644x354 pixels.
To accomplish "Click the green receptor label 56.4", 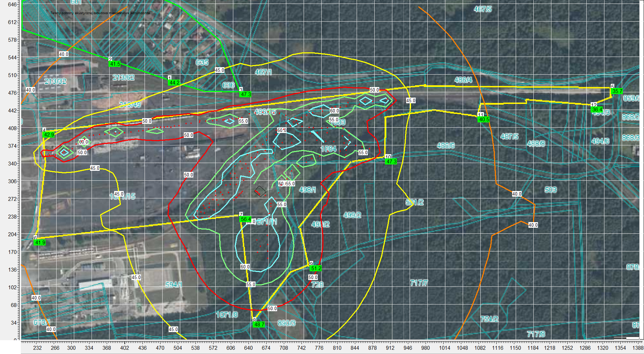I will [246, 219].
